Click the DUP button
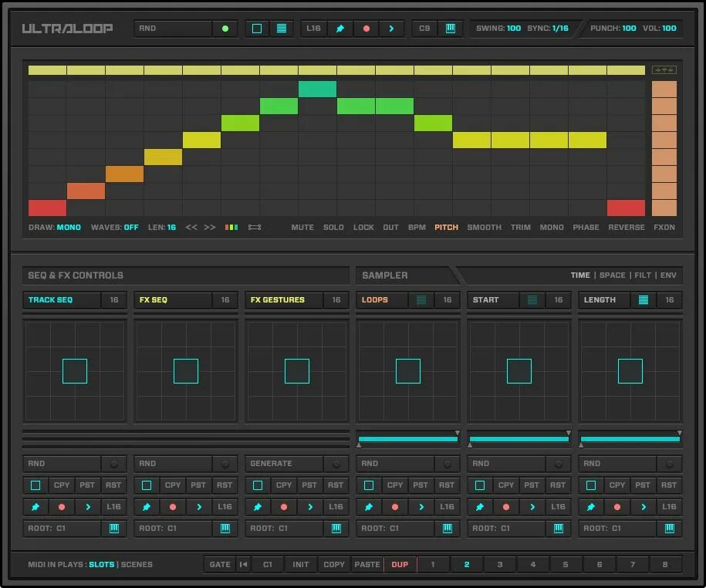706x588 pixels. click(x=400, y=565)
